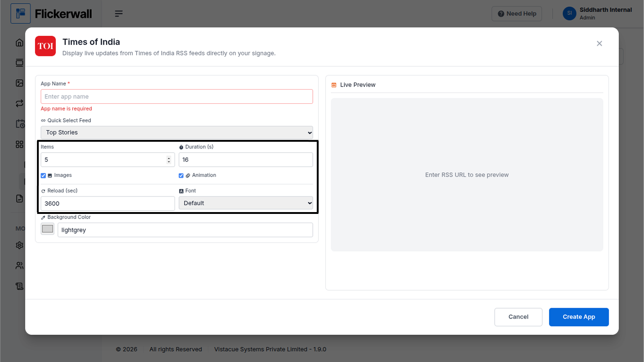Open the document chart report icon
Image resolution: width=644 pixels, height=362 pixels.
(19, 198)
